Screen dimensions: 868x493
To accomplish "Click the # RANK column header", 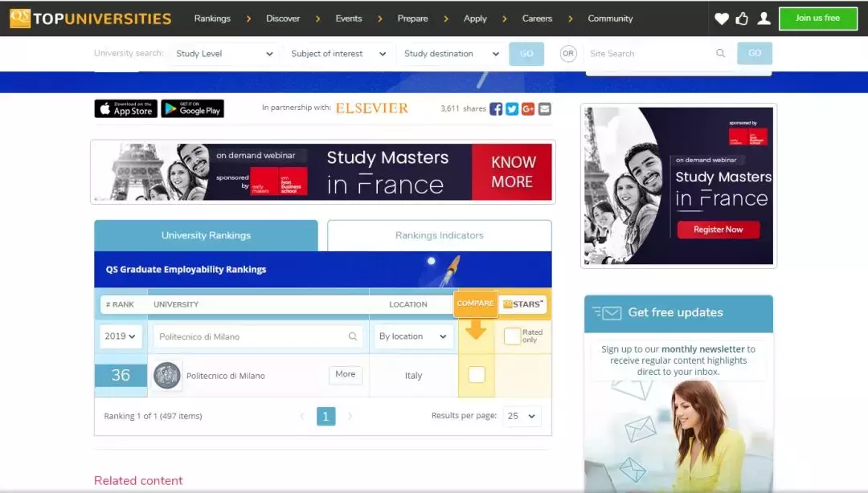I will tap(120, 304).
